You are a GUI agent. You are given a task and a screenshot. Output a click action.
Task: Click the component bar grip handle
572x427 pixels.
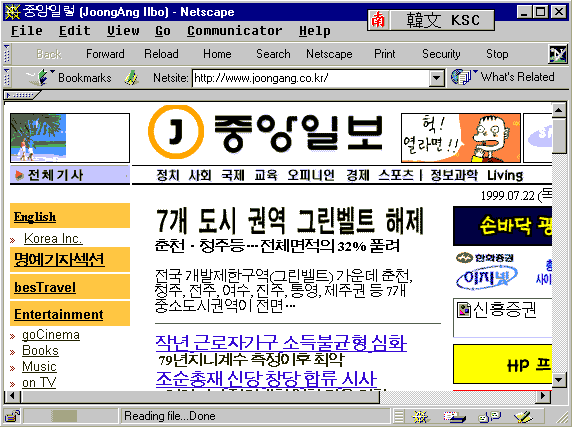(x=399, y=416)
